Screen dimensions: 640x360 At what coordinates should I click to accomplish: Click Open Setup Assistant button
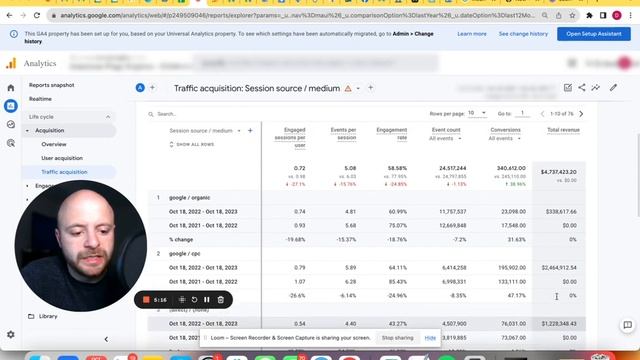593,34
